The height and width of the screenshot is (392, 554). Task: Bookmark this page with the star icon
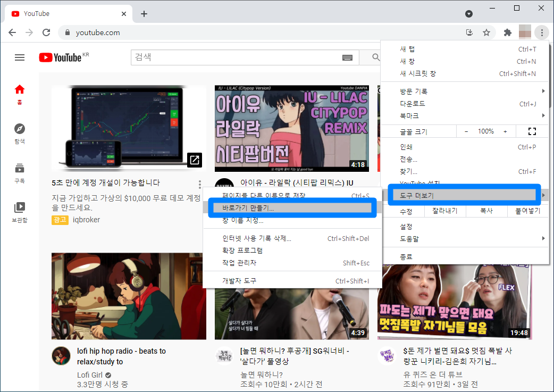click(486, 32)
